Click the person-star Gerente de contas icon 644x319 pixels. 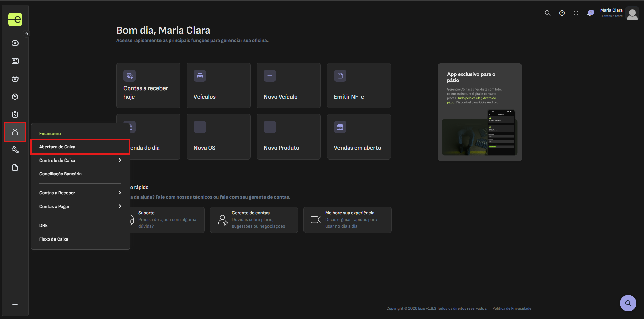pyautogui.click(x=223, y=220)
